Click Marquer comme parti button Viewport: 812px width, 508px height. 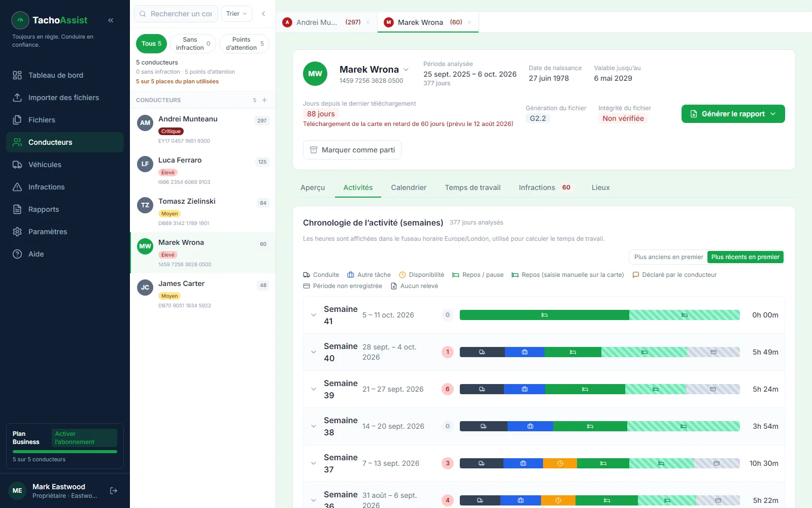point(352,150)
